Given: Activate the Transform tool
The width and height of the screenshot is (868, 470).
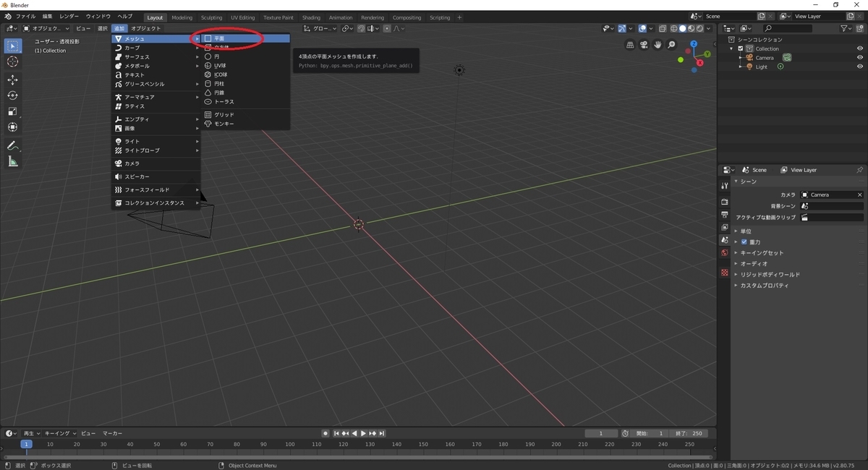Looking at the screenshot, I should point(12,127).
